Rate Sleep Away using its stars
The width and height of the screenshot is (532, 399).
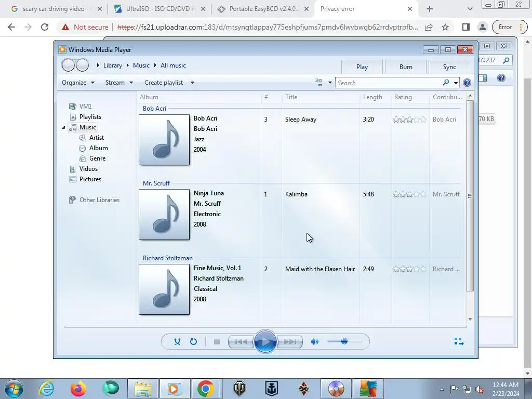(x=409, y=119)
